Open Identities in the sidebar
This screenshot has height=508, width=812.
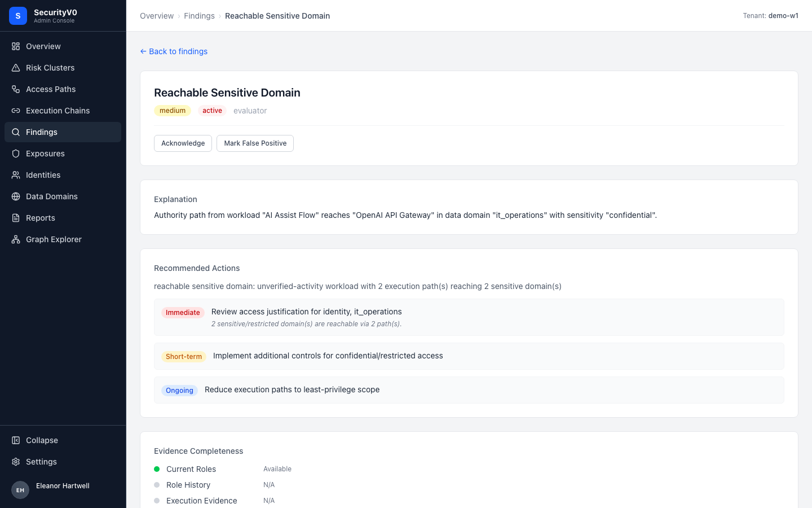[63, 175]
